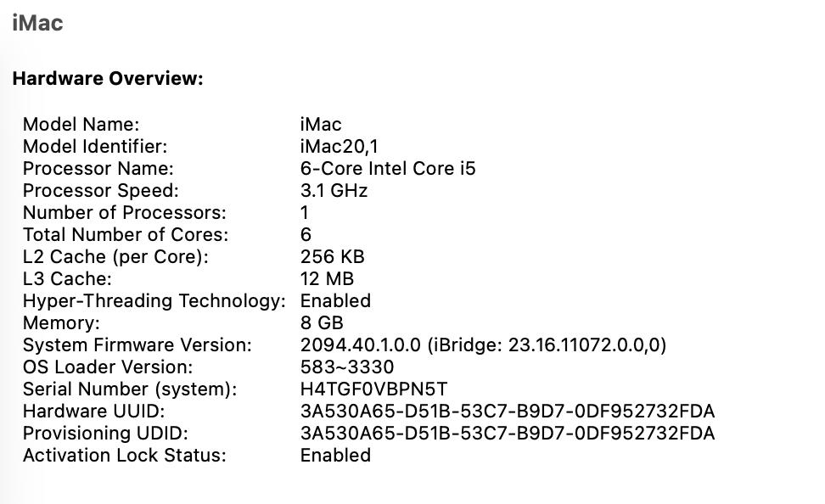Select the 12 MB L3 Cache value
The height and width of the screenshot is (504, 825).
pos(327,279)
